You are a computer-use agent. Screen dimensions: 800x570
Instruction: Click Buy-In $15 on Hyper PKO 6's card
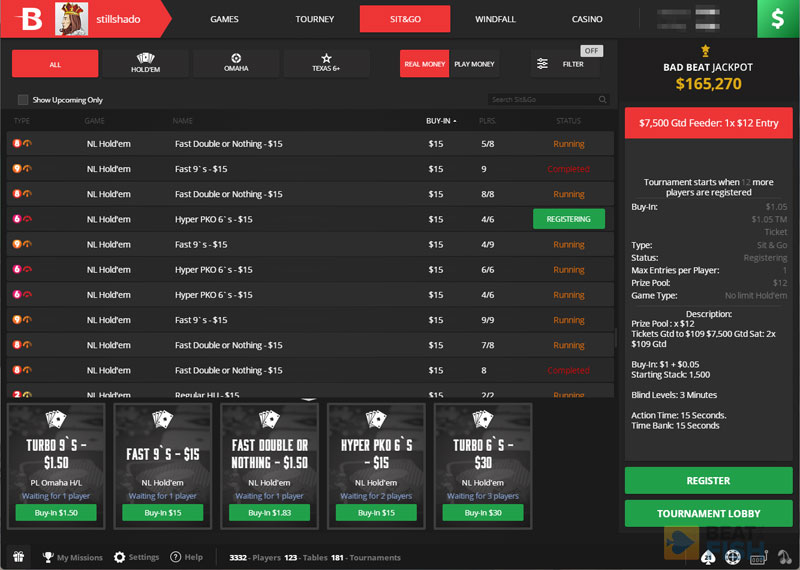click(x=376, y=512)
